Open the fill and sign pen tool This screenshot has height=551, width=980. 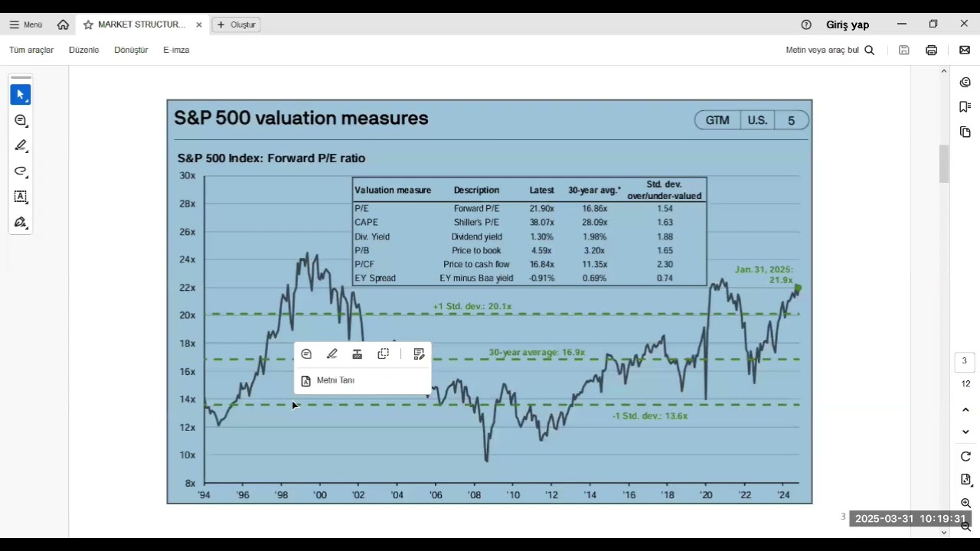coord(21,223)
